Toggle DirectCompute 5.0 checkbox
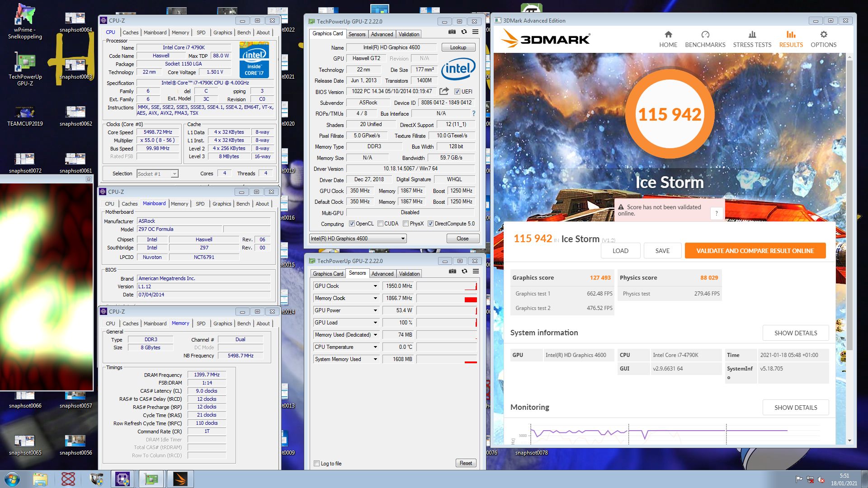 pyautogui.click(x=431, y=224)
